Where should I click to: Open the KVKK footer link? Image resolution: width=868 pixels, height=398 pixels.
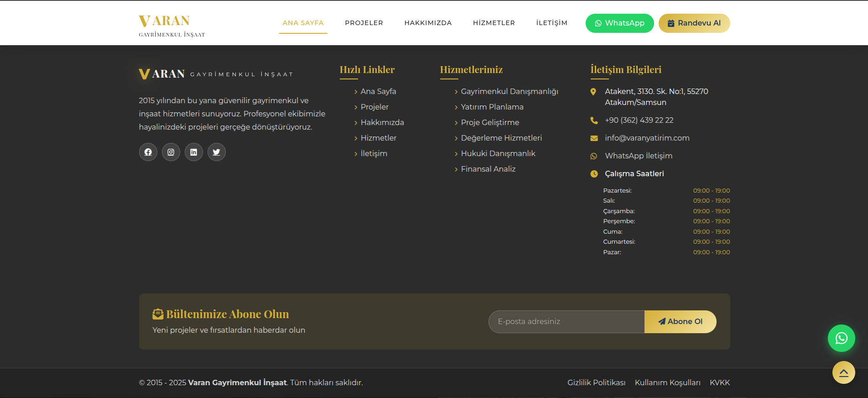click(x=719, y=382)
